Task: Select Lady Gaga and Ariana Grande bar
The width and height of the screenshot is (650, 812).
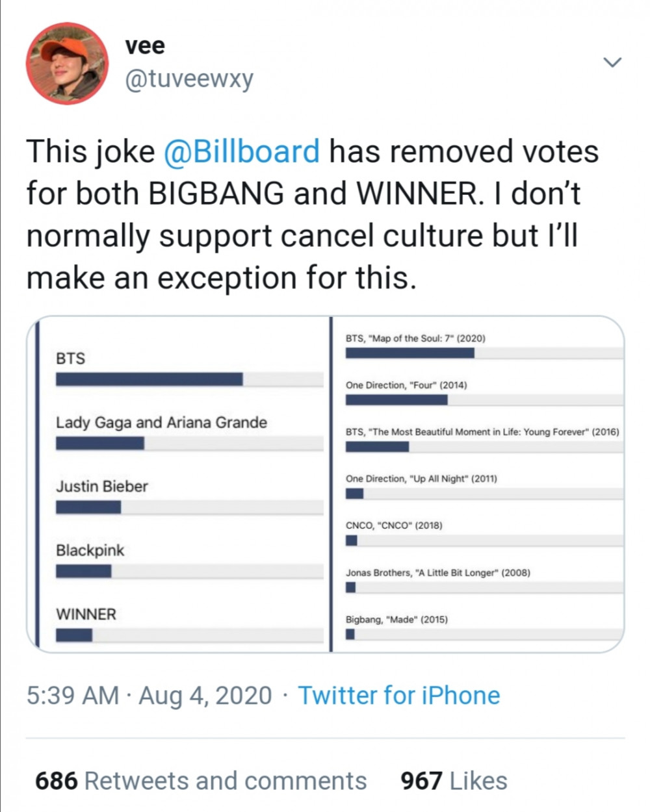Action: coord(189,444)
